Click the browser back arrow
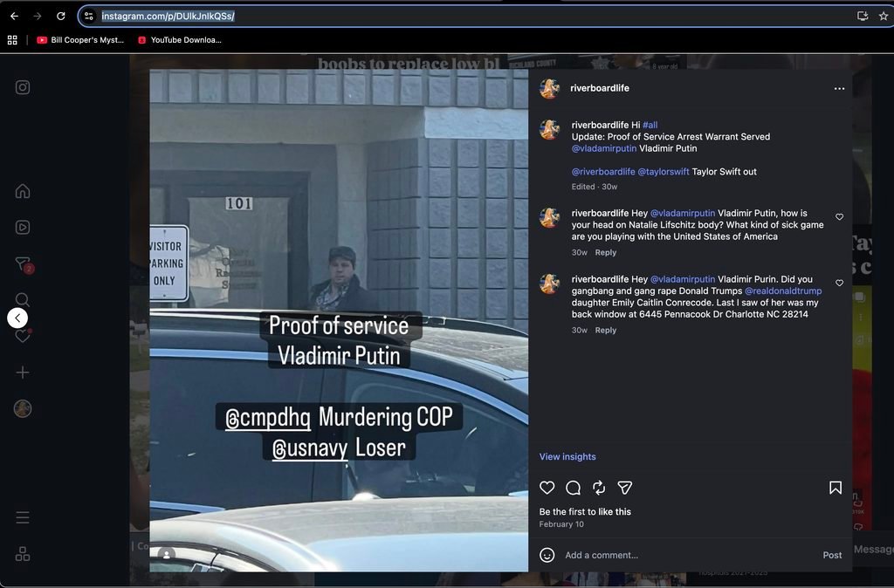 pos(14,16)
